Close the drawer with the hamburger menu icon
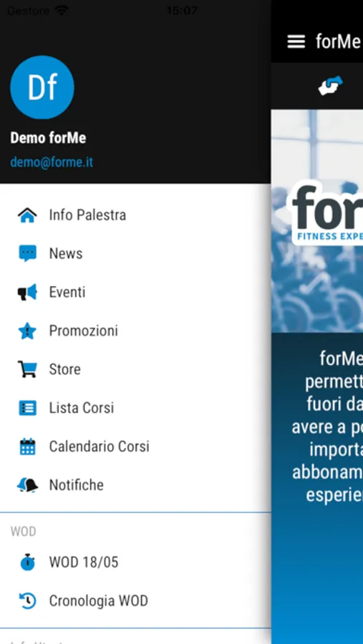This screenshot has height=644, width=363. [x=296, y=42]
